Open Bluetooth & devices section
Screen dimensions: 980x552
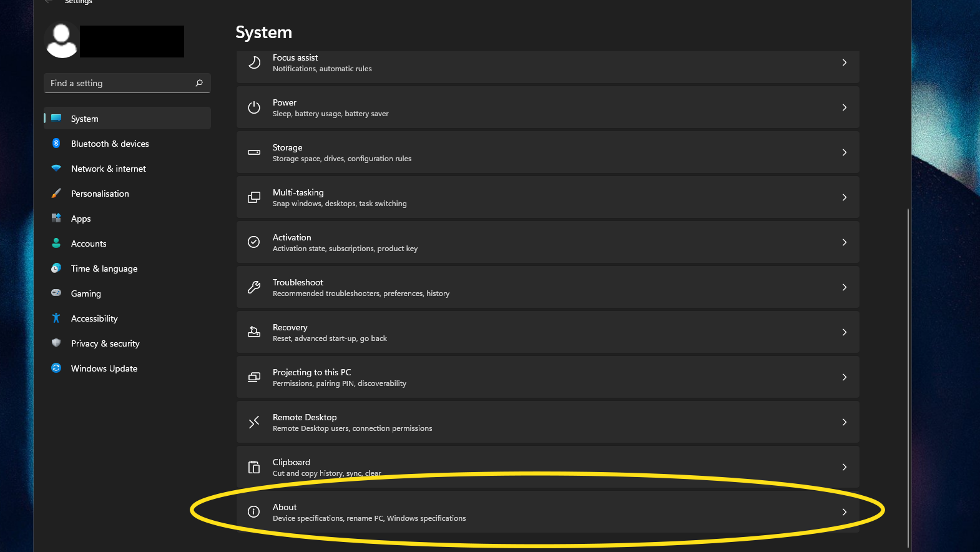(x=110, y=144)
